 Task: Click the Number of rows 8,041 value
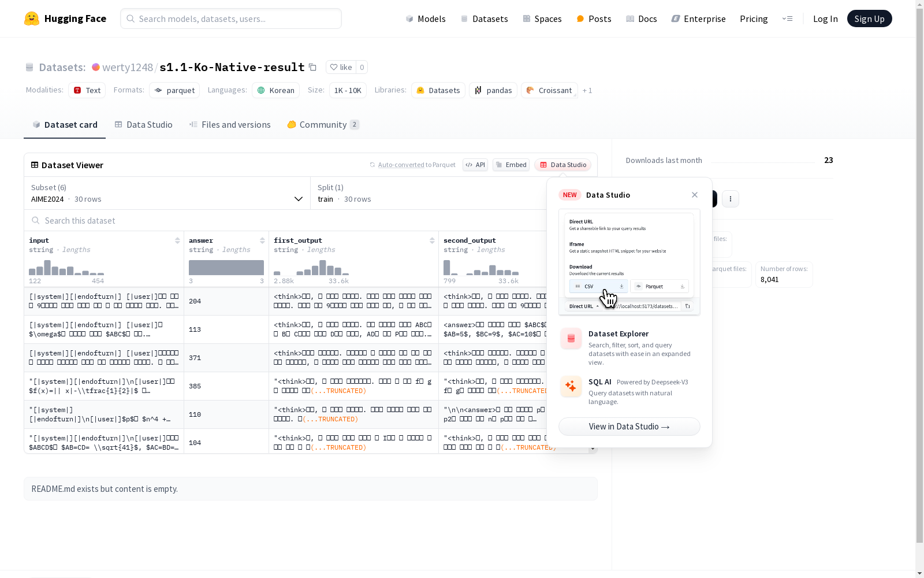[770, 280]
